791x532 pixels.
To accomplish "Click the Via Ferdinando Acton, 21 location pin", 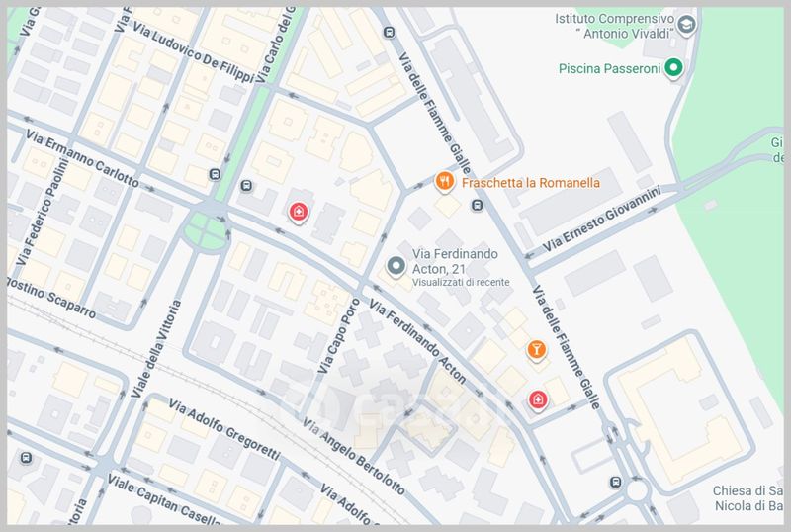I will pos(396,266).
